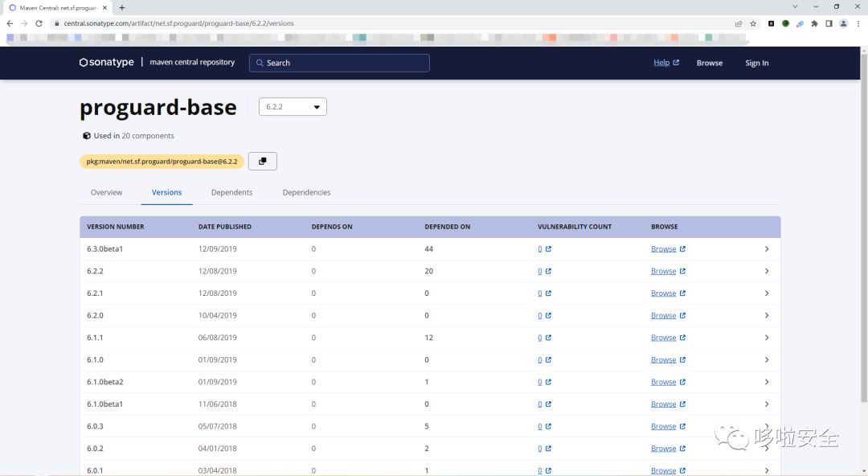The height and width of the screenshot is (476, 868).
Task: Open vulnerability external link for 6.1.1
Action: click(548, 338)
